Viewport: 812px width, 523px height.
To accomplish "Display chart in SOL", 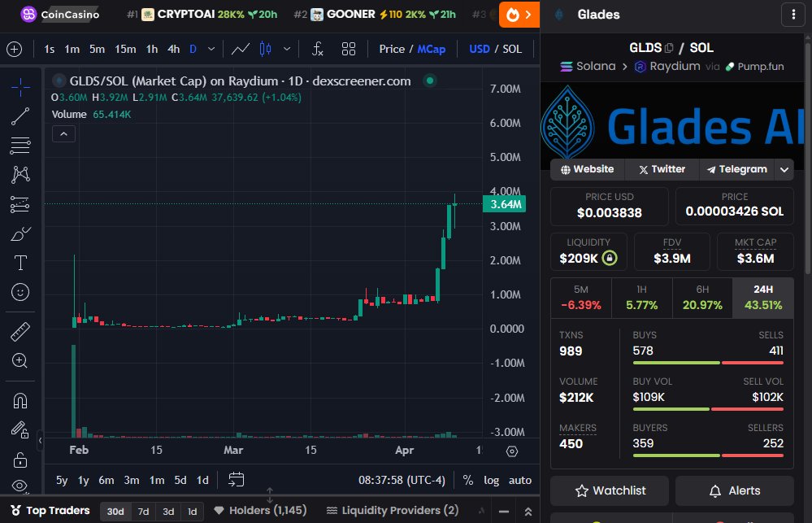I will coord(512,50).
